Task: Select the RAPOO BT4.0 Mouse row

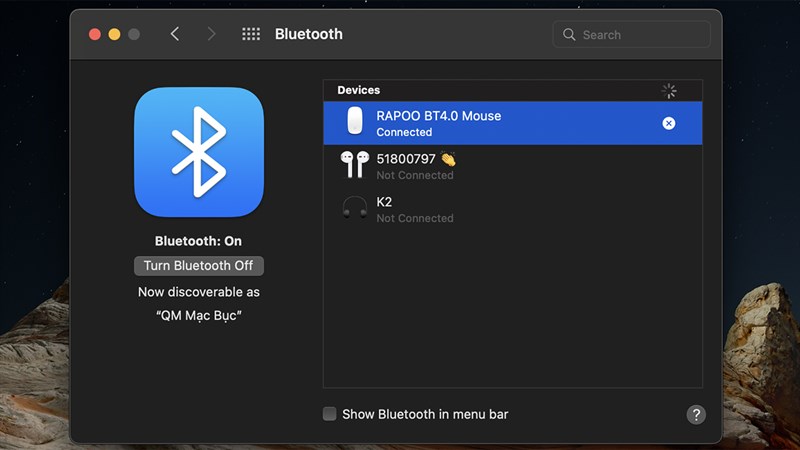Action: pyautogui.click(x=513, y=123)
